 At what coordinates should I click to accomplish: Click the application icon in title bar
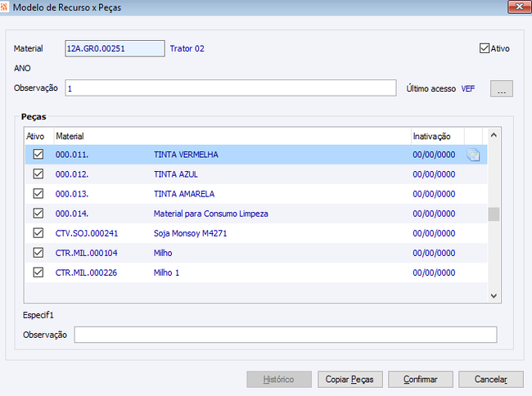3,7
